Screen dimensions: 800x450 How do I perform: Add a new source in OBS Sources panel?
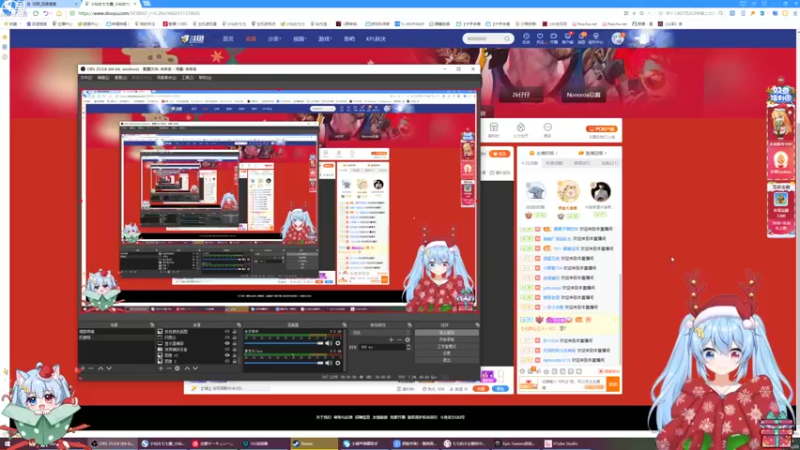161,368
